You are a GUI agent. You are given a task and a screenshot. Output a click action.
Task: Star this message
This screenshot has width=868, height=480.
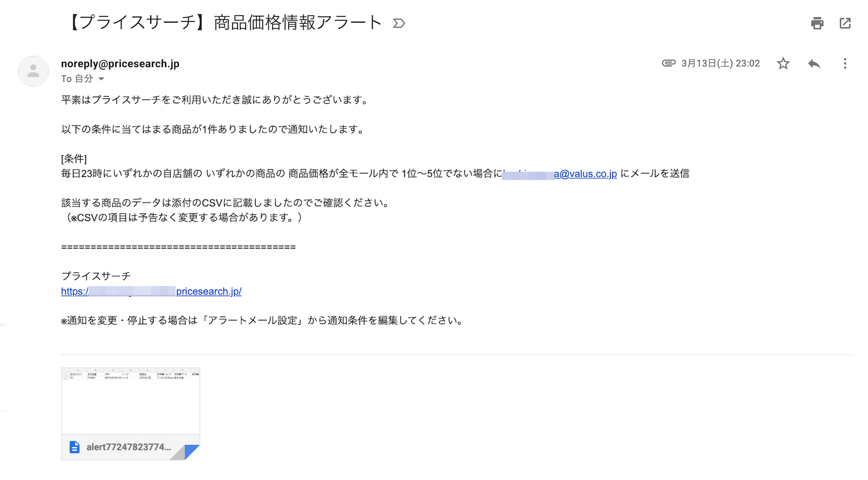(783, 64)
